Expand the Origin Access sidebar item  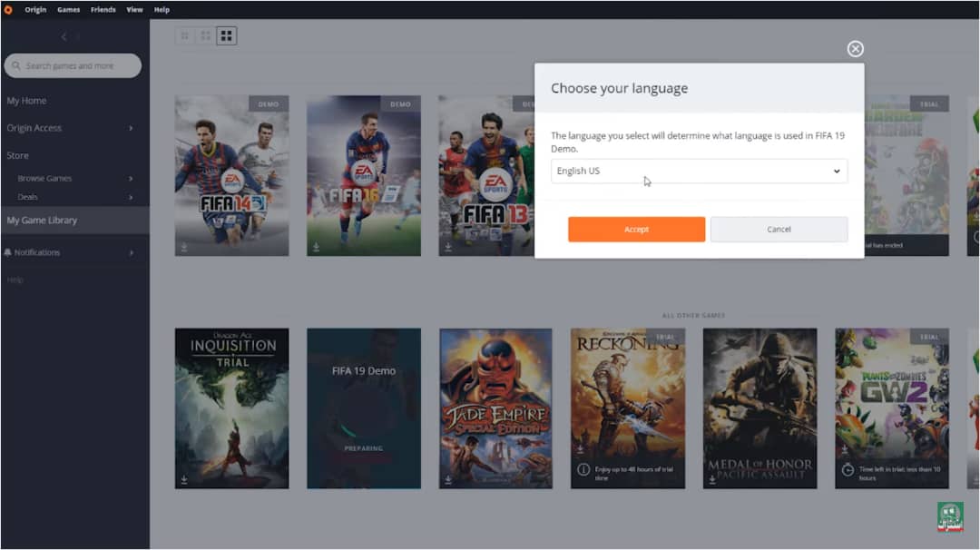pos(130,128)
